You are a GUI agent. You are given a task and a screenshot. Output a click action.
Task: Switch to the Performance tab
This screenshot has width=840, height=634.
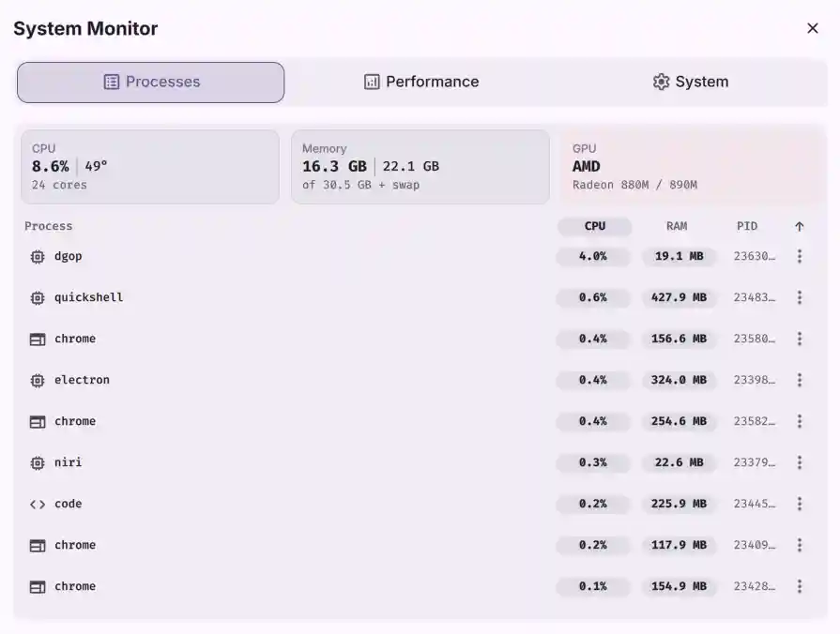tap(420, 82)
